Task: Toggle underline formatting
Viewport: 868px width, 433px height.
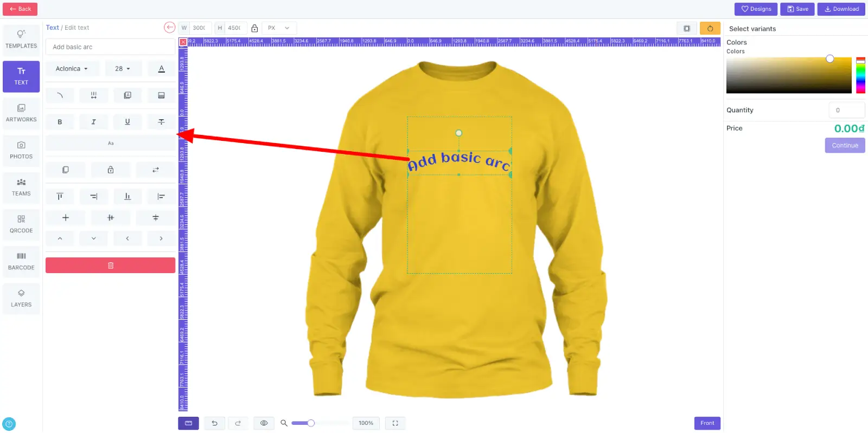Action: tap(127, 122)
